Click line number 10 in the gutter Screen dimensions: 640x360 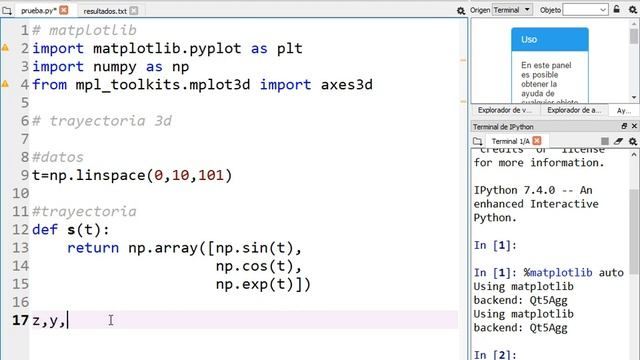(x=20, y=193)
